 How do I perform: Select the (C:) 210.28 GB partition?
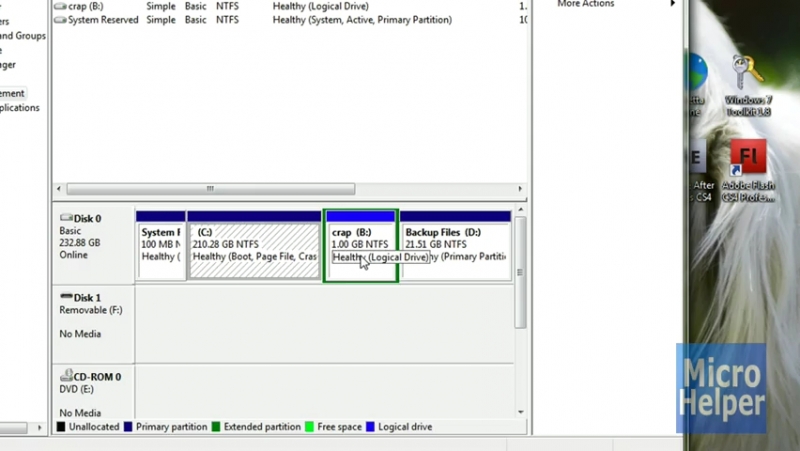254,245
